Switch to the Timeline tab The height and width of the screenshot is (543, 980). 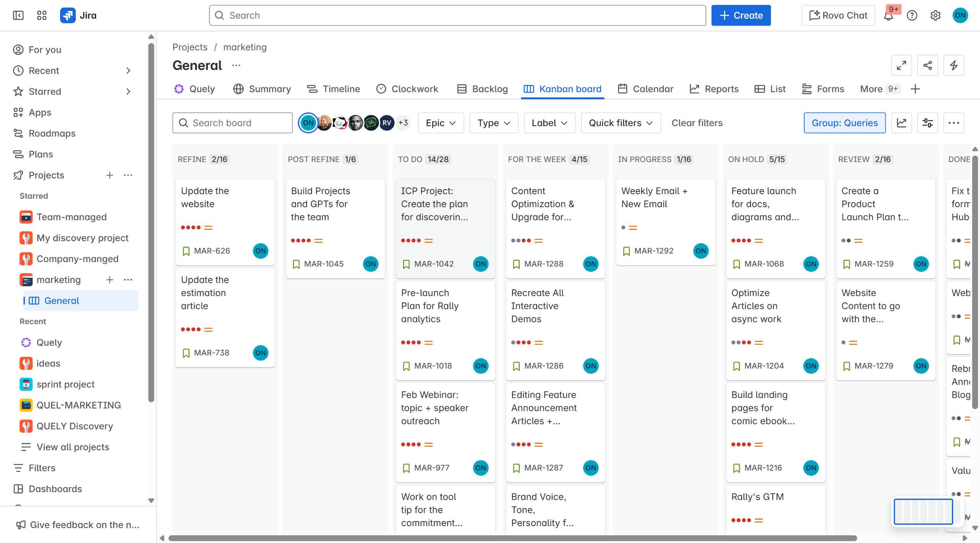(x=333, y=89)
